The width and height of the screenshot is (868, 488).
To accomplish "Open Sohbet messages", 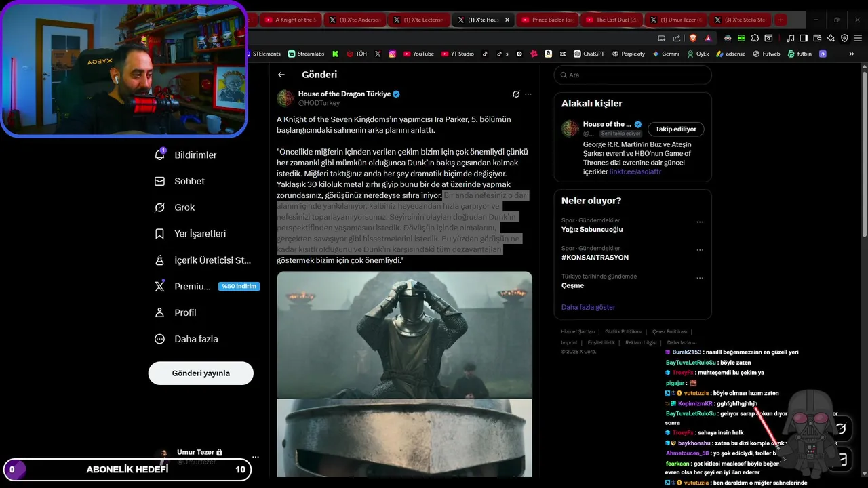I will click(x=180, y=181).
